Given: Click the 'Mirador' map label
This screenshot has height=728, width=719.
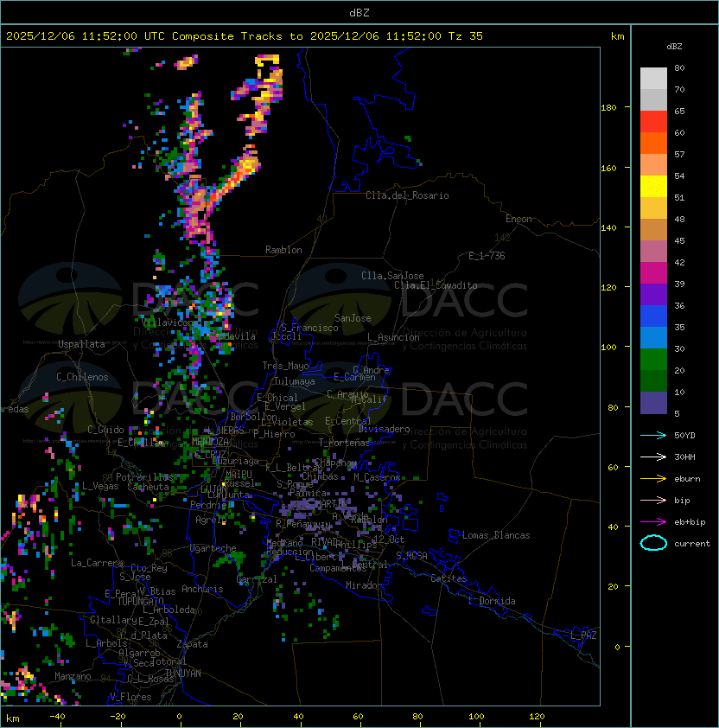Looking at the screenshot, I should 364,585.
